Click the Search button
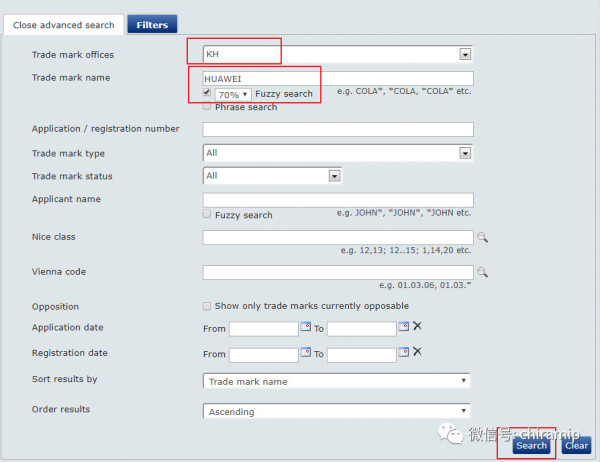Viewport: 600px width, 462px height. pos(531,446)
